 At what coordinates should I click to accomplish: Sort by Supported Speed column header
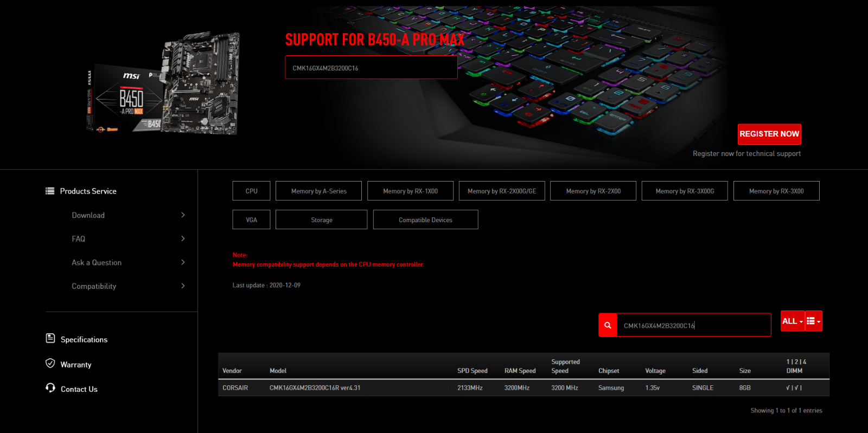click(565, 366)
